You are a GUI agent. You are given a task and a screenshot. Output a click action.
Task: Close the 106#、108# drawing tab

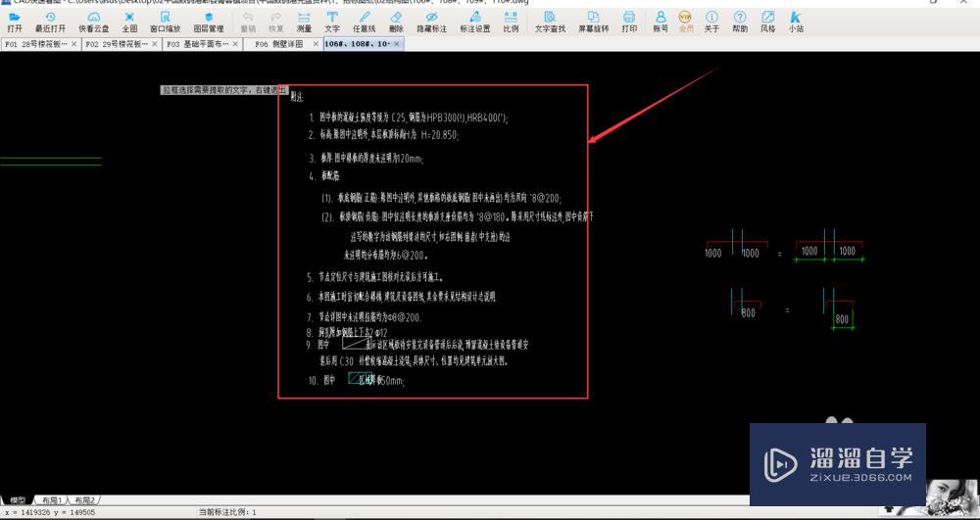pyautogui.click(x=397, y=44)
